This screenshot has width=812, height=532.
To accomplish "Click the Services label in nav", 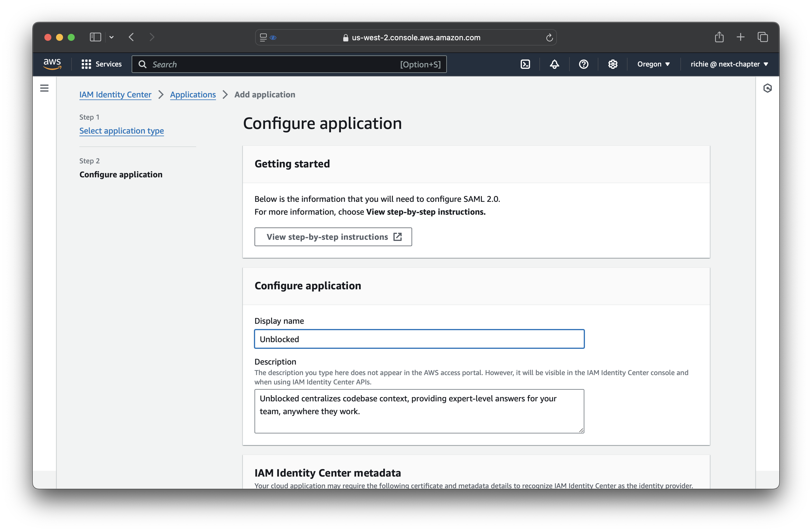I will pos(109,64).
